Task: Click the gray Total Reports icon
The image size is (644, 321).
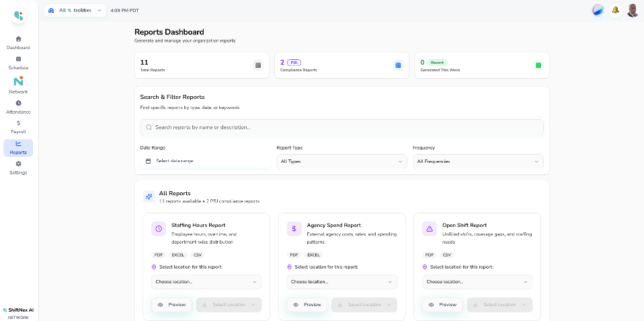Action: click(258, 65)
